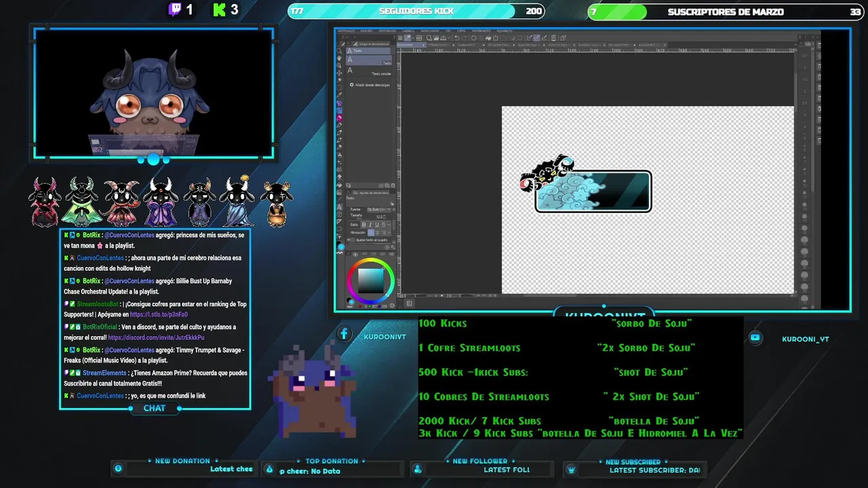Viewport: 868px width, 488px height.
Task: Click 'NEW FOLLOWER' label
Action: click(x=480, y=461)
